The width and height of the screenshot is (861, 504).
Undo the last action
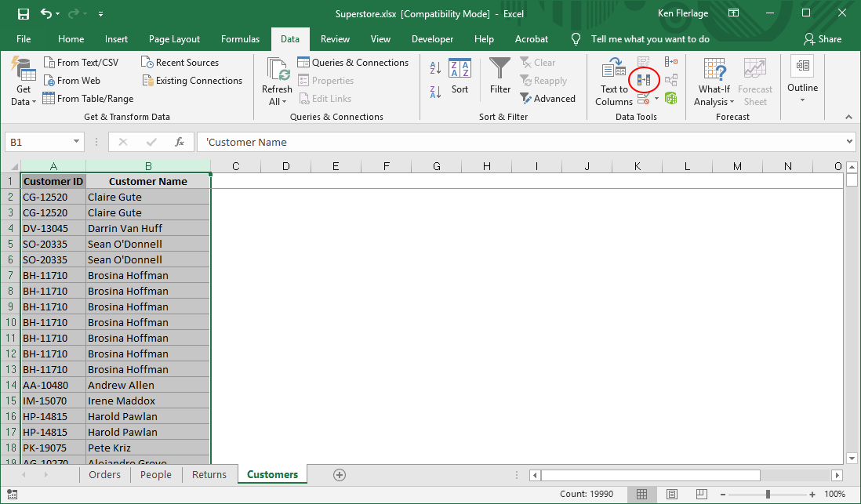point(46,14)
